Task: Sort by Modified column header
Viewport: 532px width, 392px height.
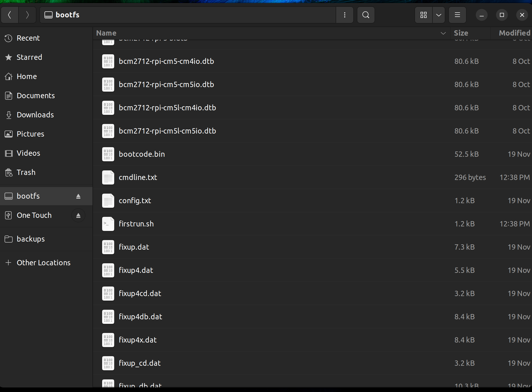Action: pos(514,33)
